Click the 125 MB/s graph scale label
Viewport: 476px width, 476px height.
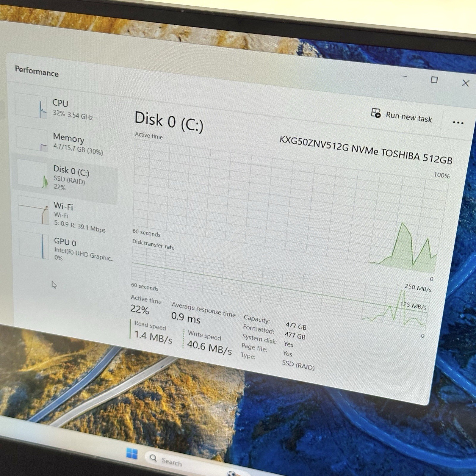pos(413,305)
